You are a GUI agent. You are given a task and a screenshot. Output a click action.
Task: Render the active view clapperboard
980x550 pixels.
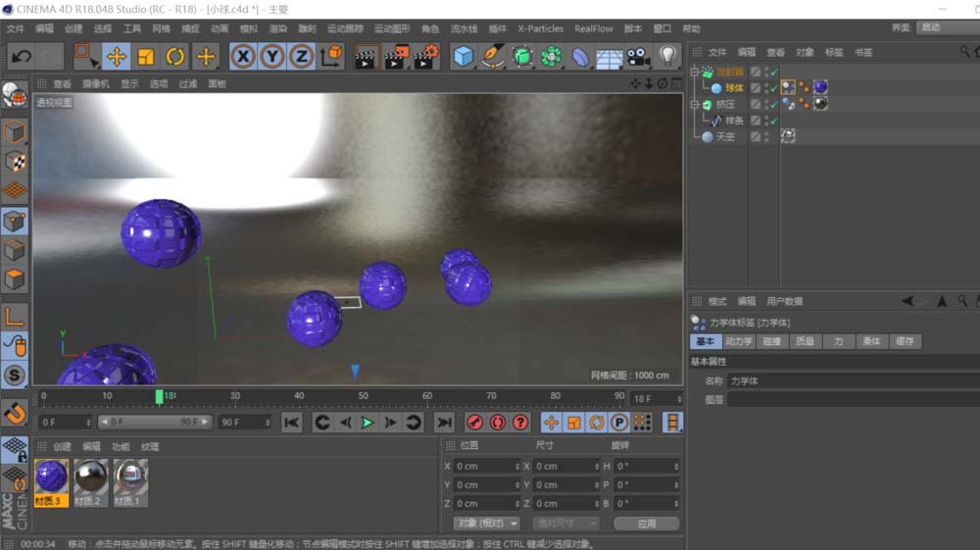coord(365,57)
